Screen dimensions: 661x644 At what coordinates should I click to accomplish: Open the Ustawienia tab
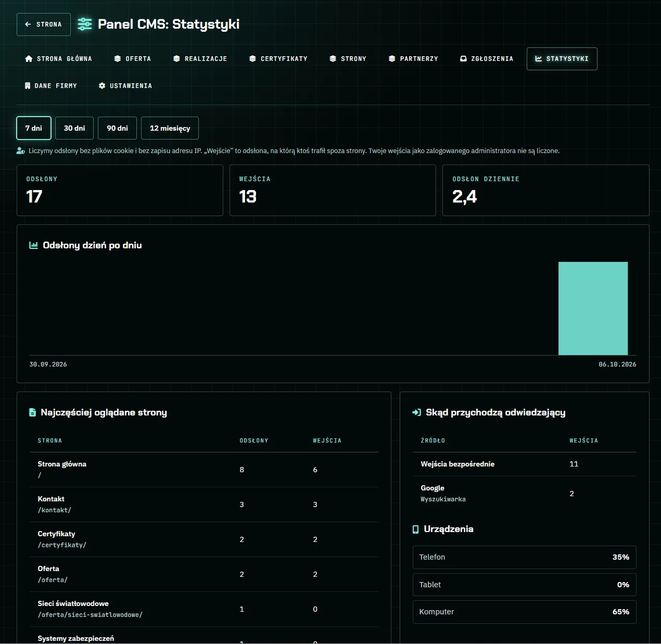(x=125, y=86)
